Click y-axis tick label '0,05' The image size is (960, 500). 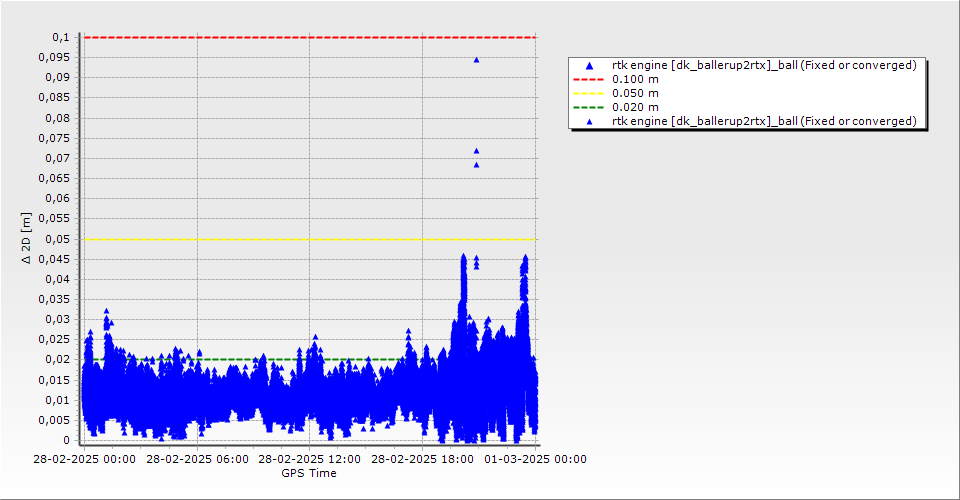pyautogui.click(x=58, y=239)
